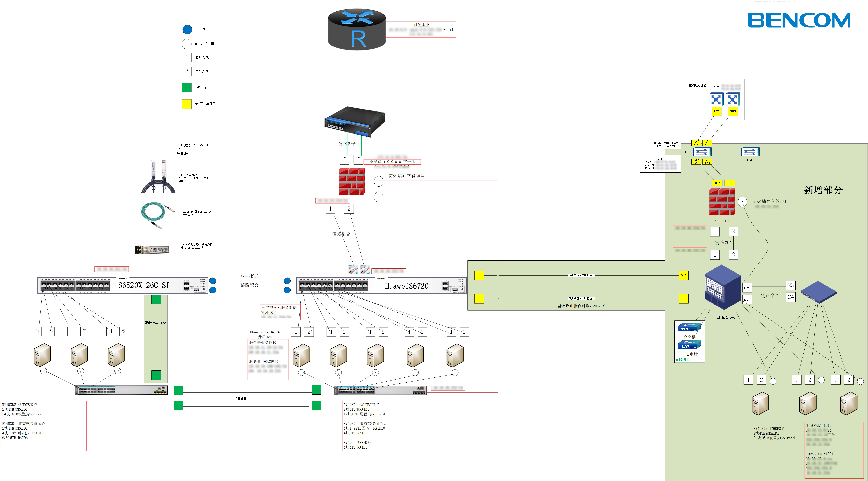
Task: Click the yellow SFP+ single-mode legend square
Action: point(186,104)
